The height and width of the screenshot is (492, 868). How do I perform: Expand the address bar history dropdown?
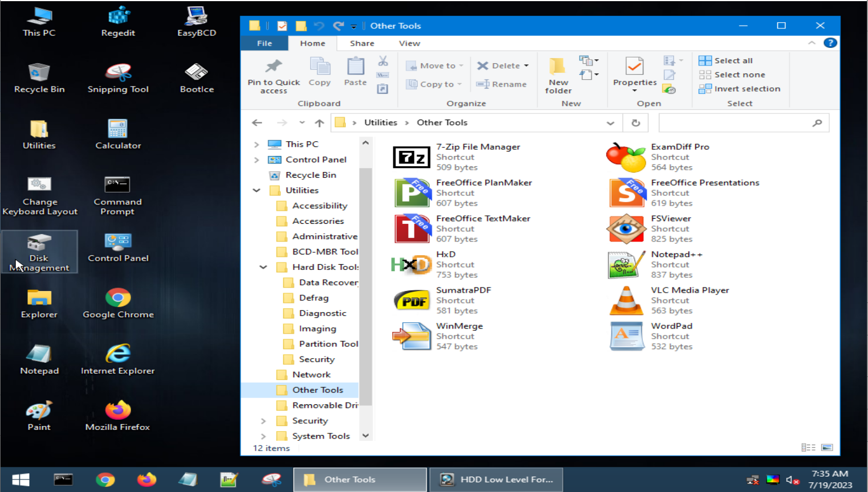[x=610, y=122]
